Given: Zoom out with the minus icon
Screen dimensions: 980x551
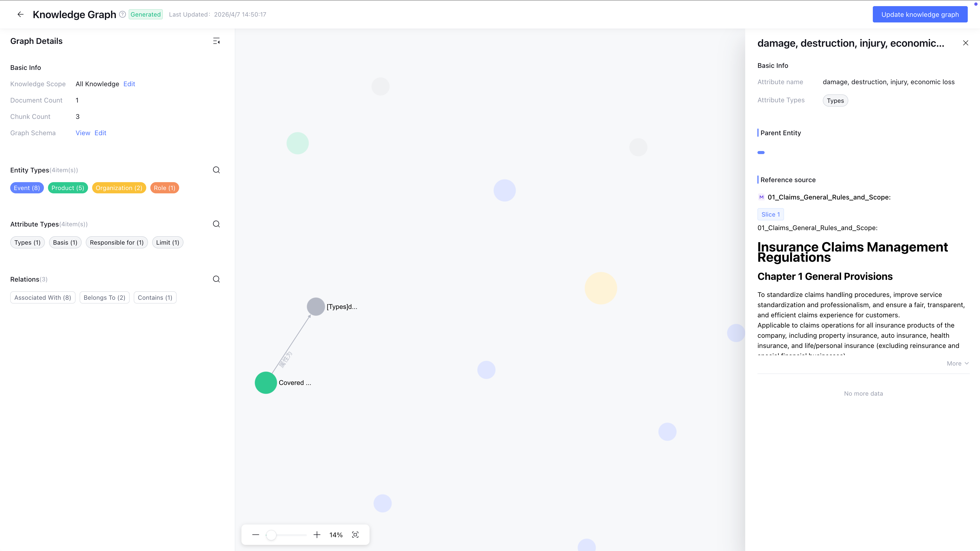Looking at the screenshot, I should 256,535.
